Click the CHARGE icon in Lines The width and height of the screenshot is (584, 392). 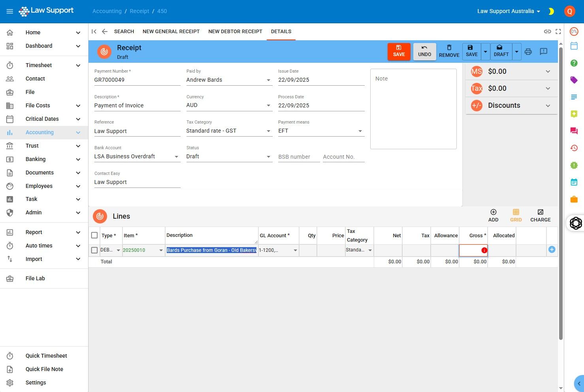pyautogui.click(x=540, y=216)
